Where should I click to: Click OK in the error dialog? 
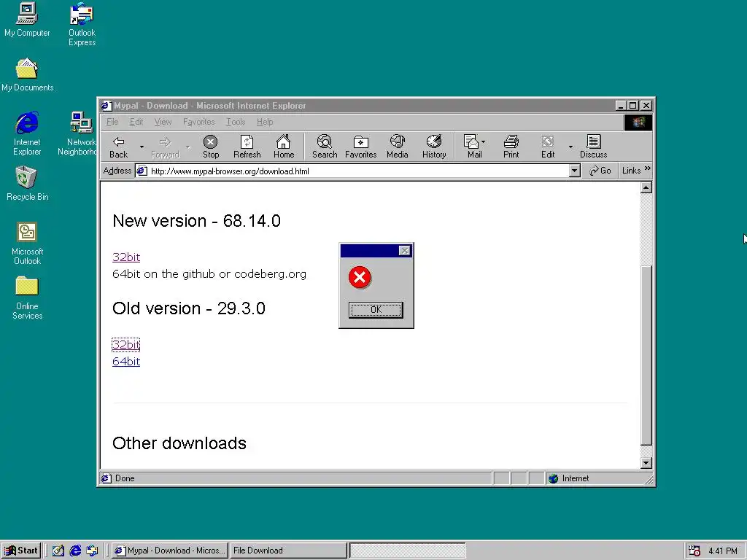tap(376, 309)
